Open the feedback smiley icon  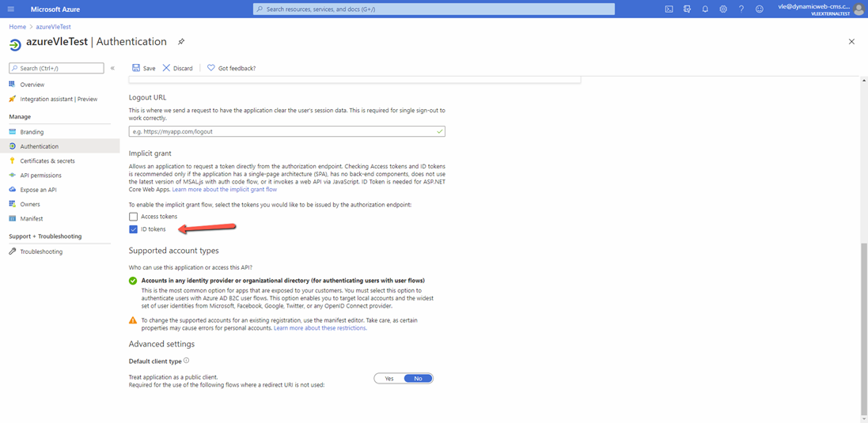[760, 9]
